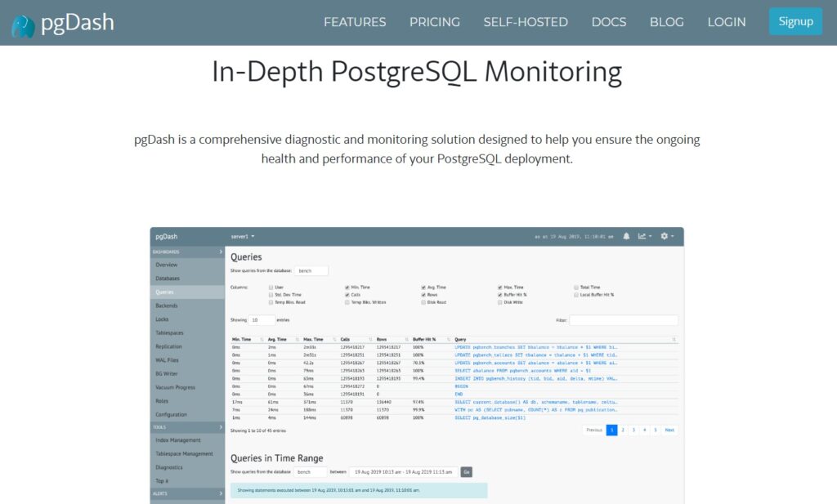Viewport: 837px width, 504px height.
Task: Uncheck the Avg. Time column checkbox
Action: click(x=423, y=288)
